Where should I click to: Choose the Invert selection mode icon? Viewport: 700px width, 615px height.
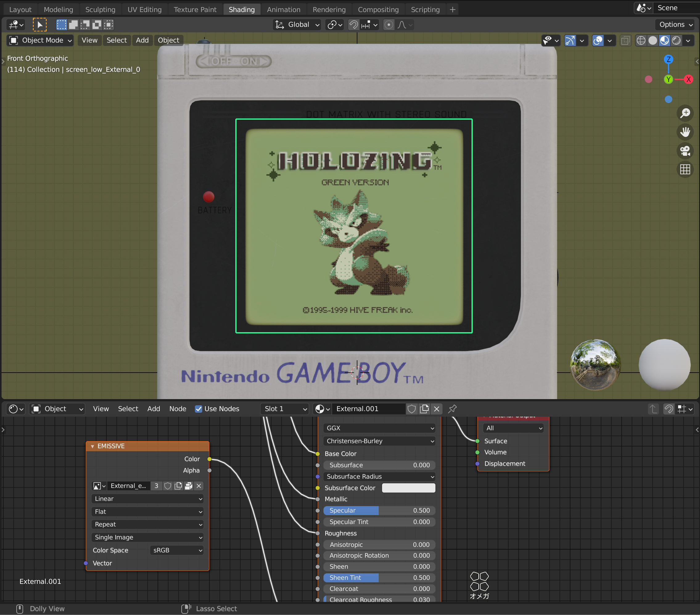(x=97, y=25)
